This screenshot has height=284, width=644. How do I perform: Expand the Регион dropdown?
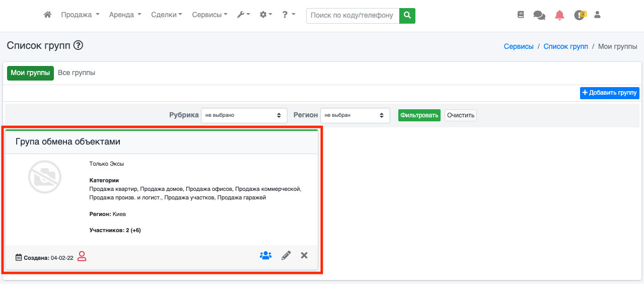click(355, 115)
